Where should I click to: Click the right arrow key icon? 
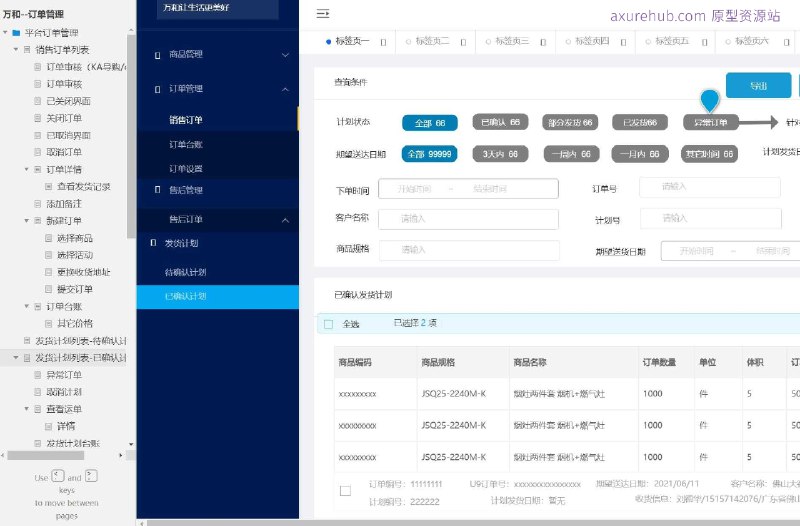tap(91, 476)
